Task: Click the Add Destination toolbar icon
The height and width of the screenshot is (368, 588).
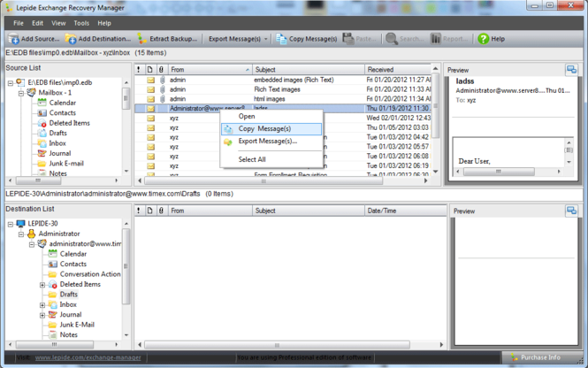Action: click(x=71, y=39)
